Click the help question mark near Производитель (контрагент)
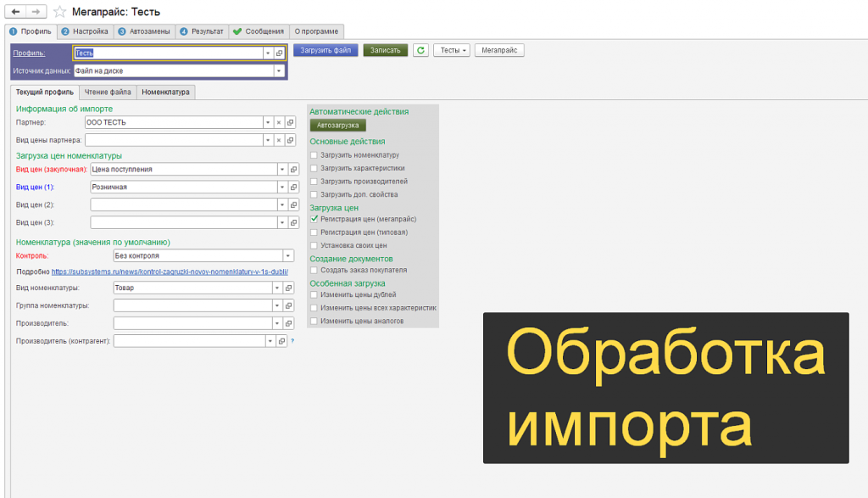The image size is (868, 498). 292,341
